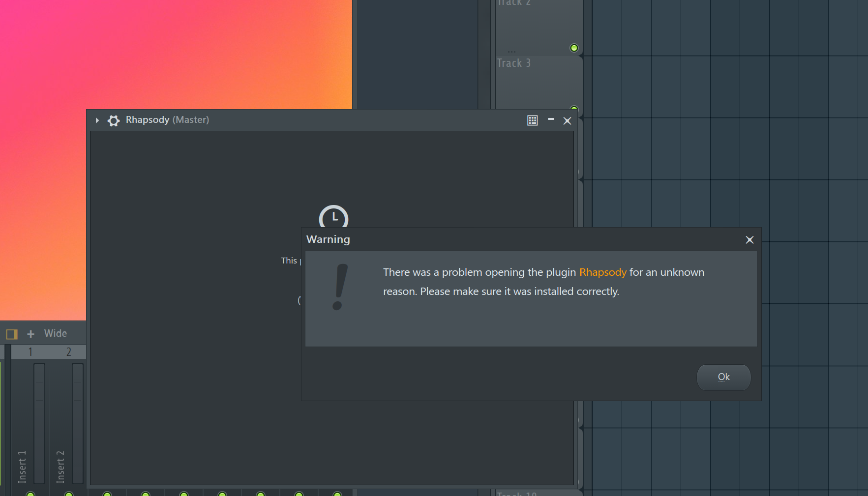Minimize the Rhapsody plugin window
The image size is (868, 496).
551,119
